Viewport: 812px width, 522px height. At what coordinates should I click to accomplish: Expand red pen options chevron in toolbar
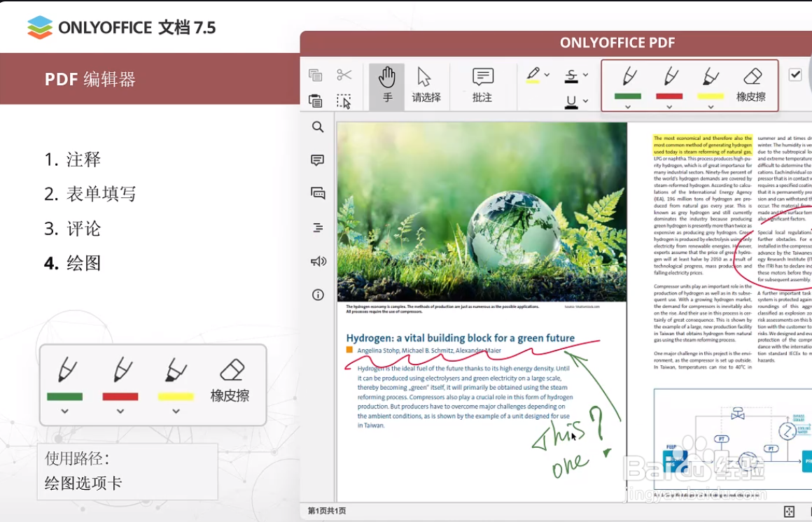669,106
